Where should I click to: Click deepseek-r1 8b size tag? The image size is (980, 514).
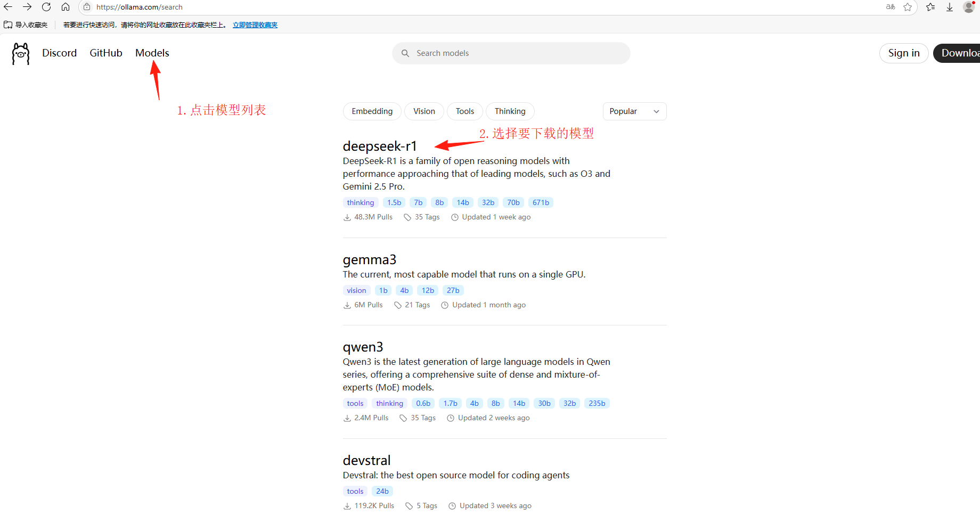(439, 202)
